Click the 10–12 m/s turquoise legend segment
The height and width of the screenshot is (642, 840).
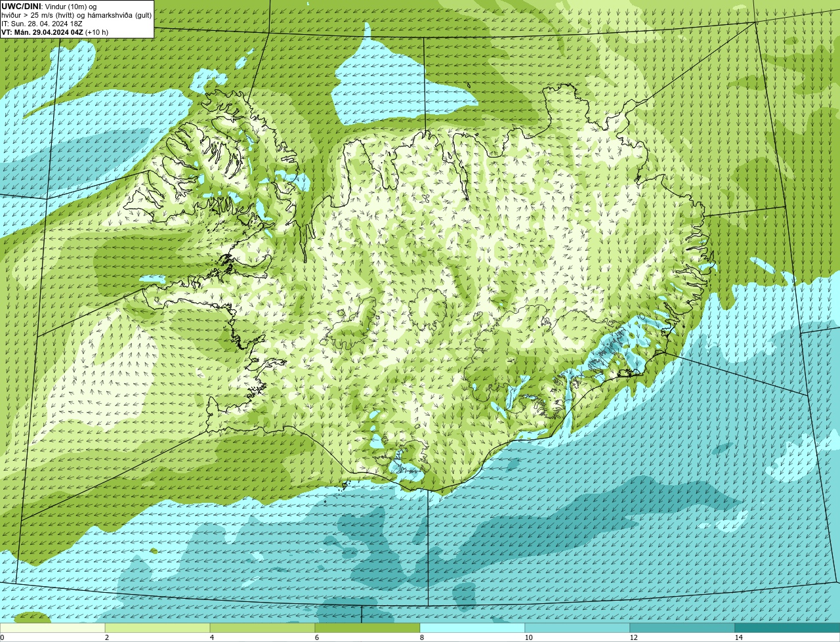pyautogui.click(x=577, y=628)
